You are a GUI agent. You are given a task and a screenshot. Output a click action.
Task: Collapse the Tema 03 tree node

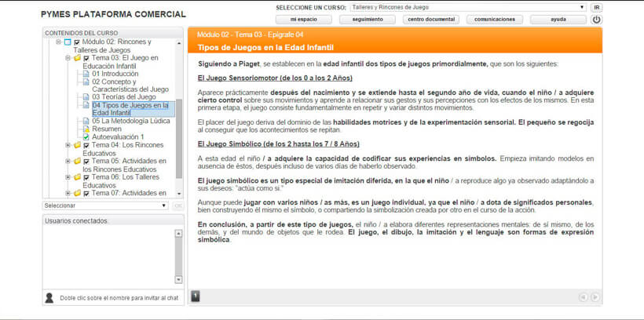(68, 58)
